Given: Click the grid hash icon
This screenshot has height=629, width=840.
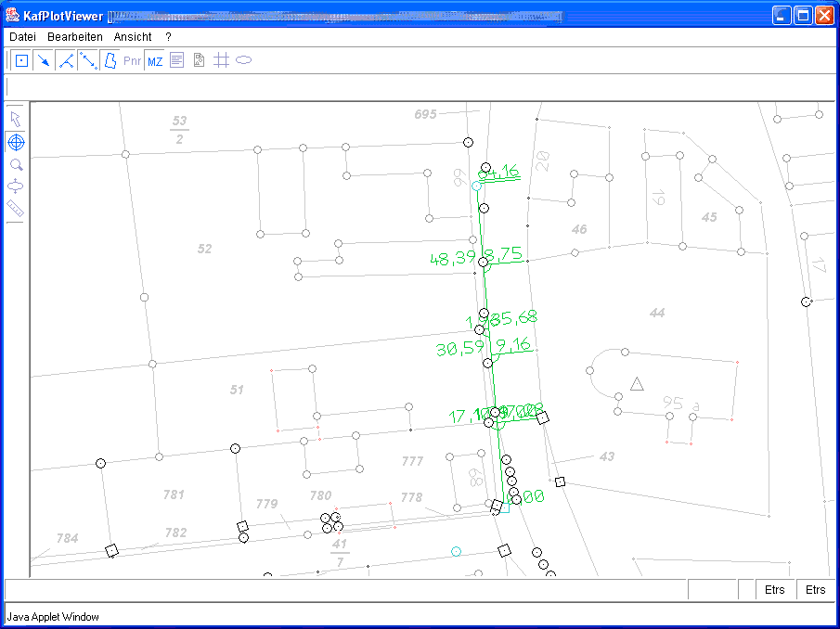Looking at the screenshot, I should point(221,61).
